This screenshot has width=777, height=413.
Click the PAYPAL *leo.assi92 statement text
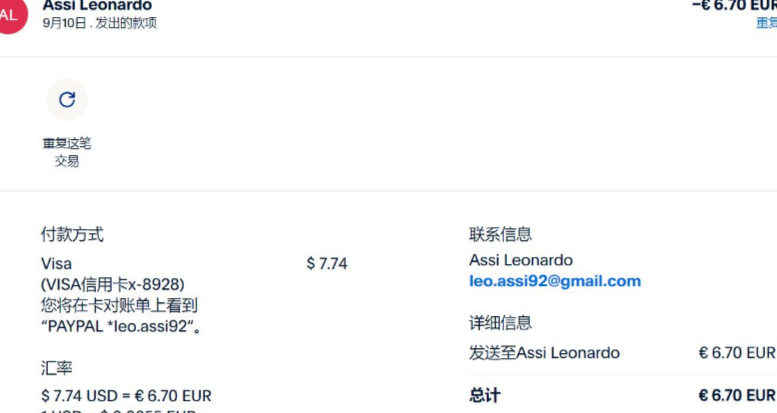(x=120, y=326)
